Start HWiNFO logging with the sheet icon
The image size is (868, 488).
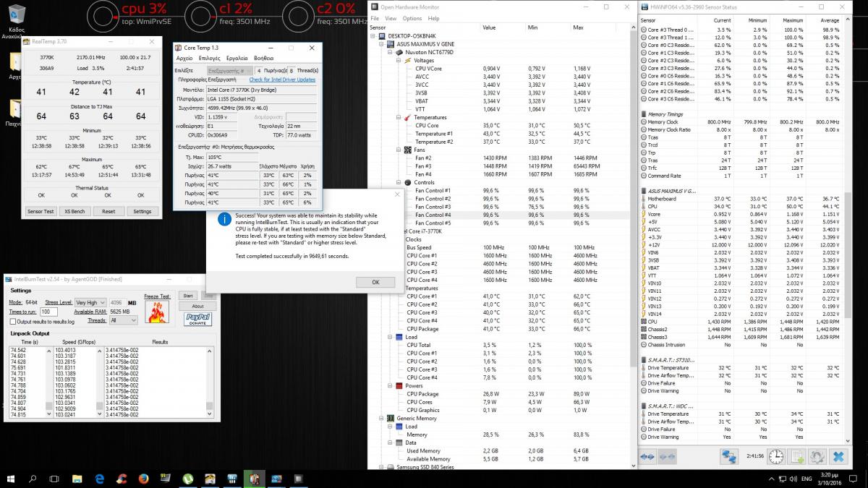[x=796, y=456]
